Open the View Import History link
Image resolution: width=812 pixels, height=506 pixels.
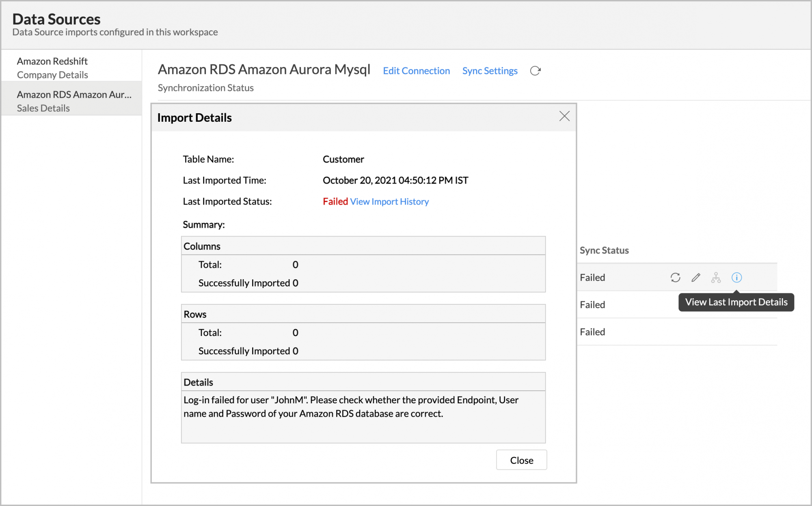[389, 202]
